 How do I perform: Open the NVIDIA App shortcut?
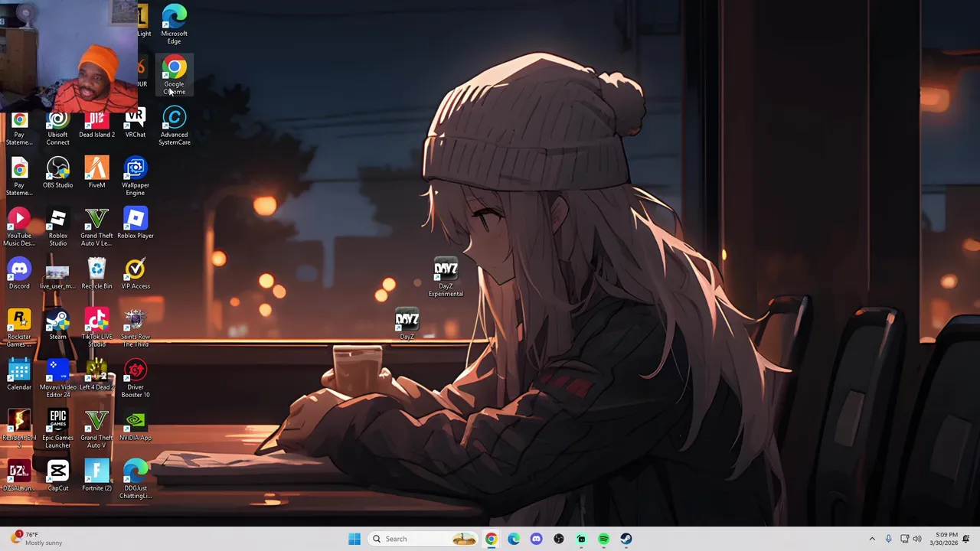[x=136, y=425]
